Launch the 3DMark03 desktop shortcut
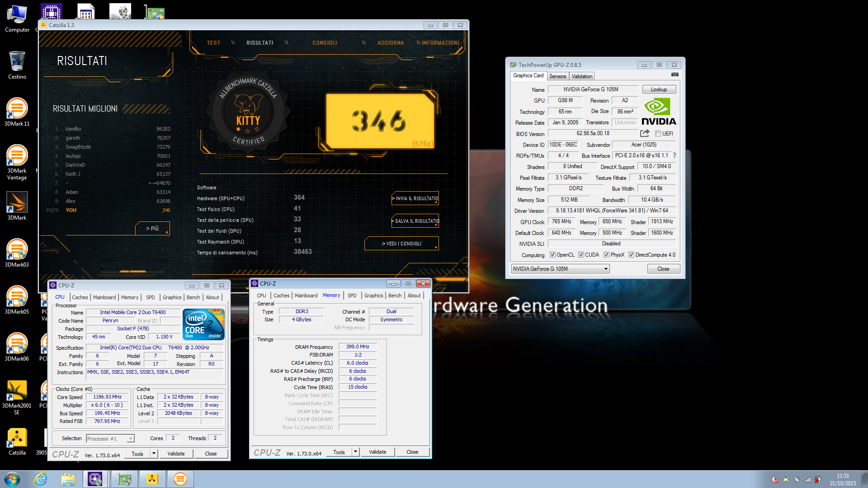 coord(17,253)
